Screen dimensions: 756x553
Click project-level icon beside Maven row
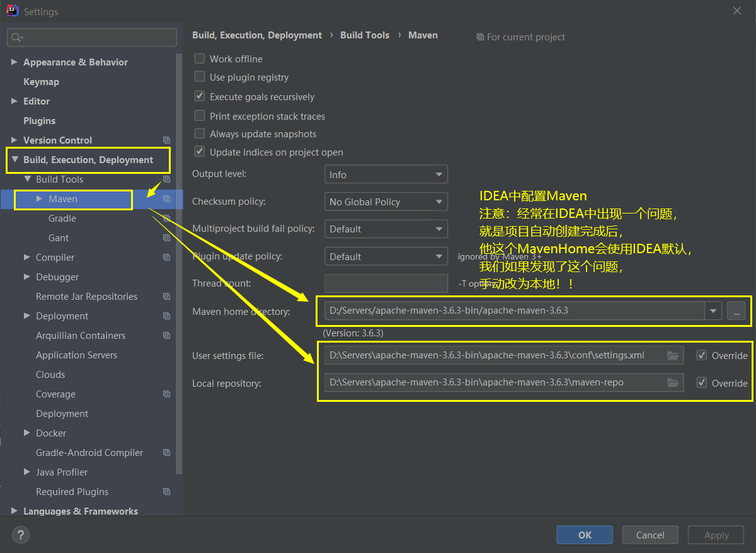166,199
